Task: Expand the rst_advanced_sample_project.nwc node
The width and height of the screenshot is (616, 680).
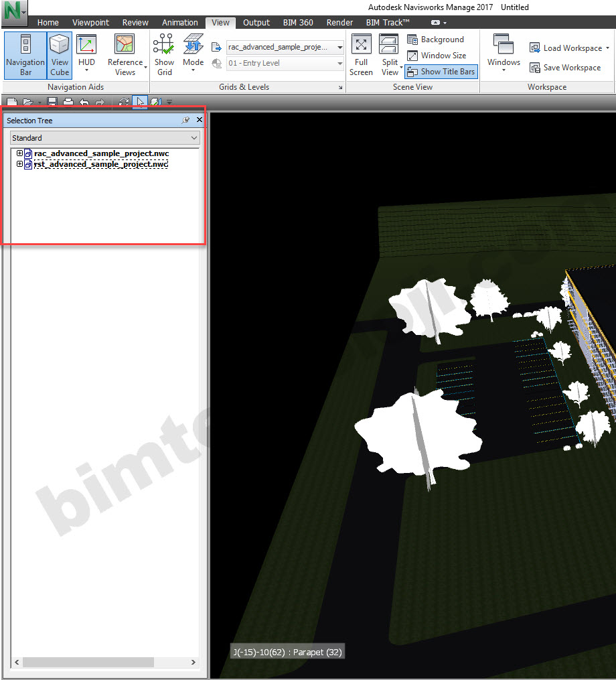Action: [x=19, y=164]
